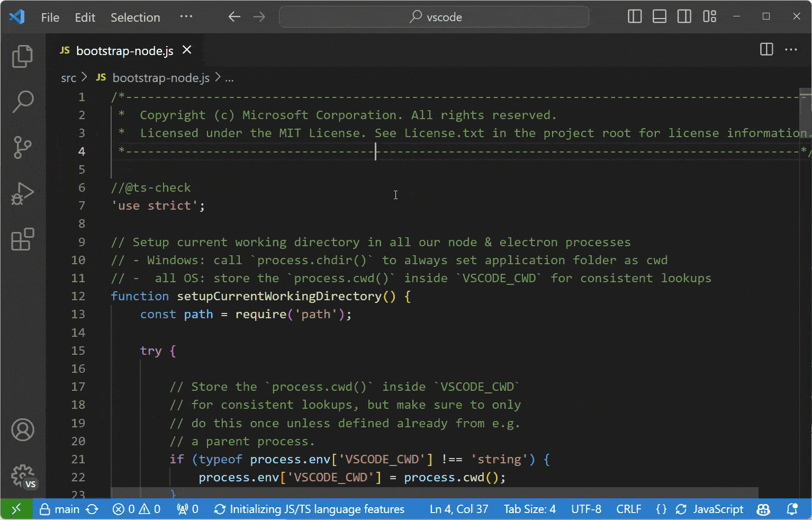Click the Copilot icon in the status bar
This screenshot has width=812, height=520.
(x=763, y=509)
